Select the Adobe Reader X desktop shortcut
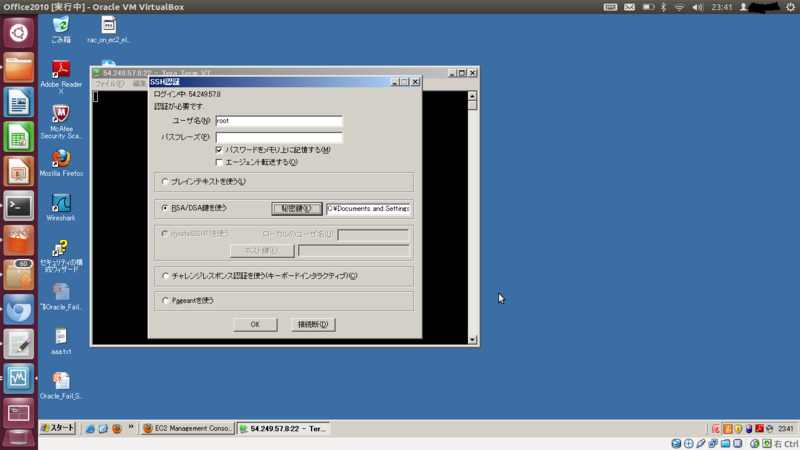 [x=61, y=78]
